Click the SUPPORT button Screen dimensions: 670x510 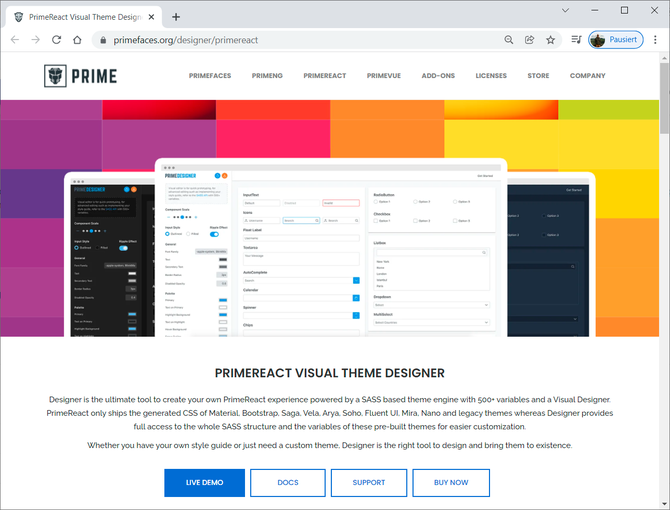tap(369, 483)
